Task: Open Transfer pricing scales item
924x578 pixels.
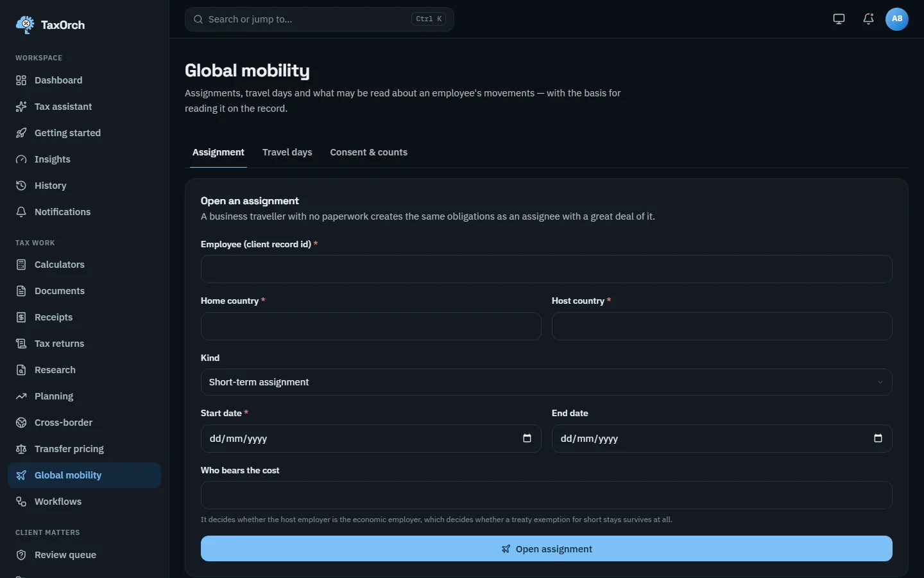Action: click(x=84, y=449)
